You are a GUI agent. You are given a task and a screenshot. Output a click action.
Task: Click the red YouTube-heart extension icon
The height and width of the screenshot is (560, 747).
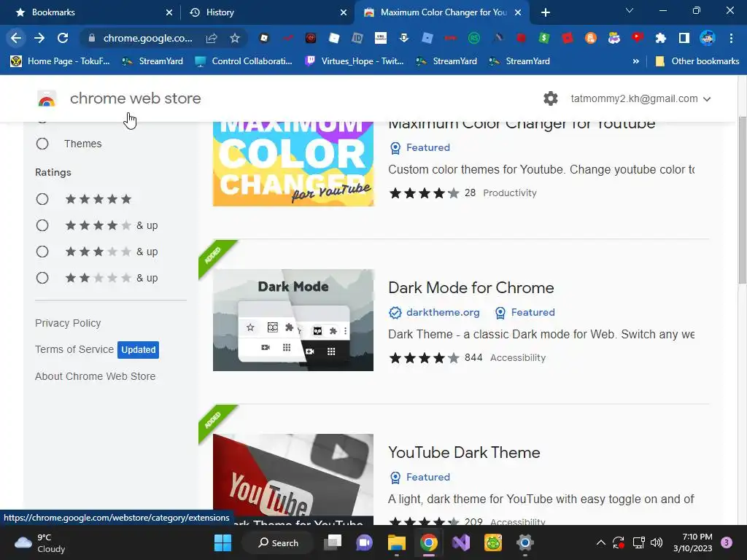click(x=637, y=38)
